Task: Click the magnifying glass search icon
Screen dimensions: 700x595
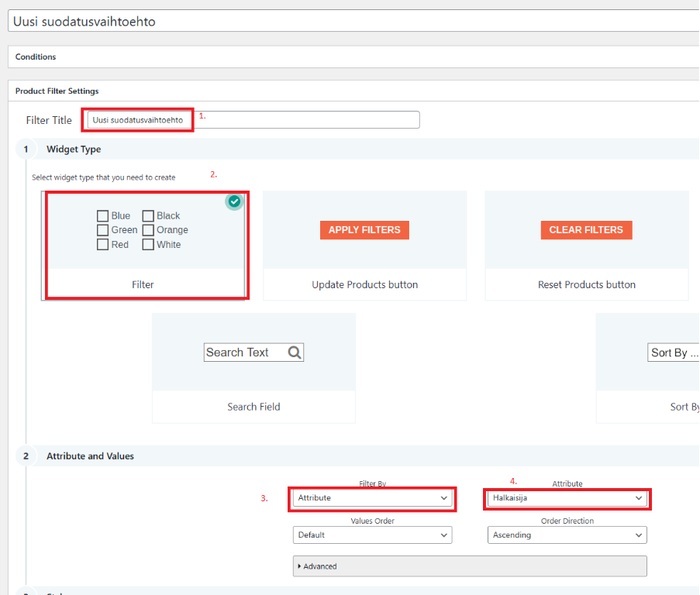Action: coord(295,353)
